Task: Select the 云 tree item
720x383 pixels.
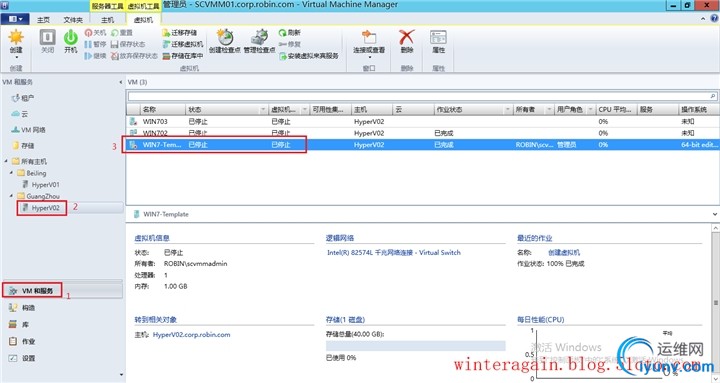Action: point(20,113)
